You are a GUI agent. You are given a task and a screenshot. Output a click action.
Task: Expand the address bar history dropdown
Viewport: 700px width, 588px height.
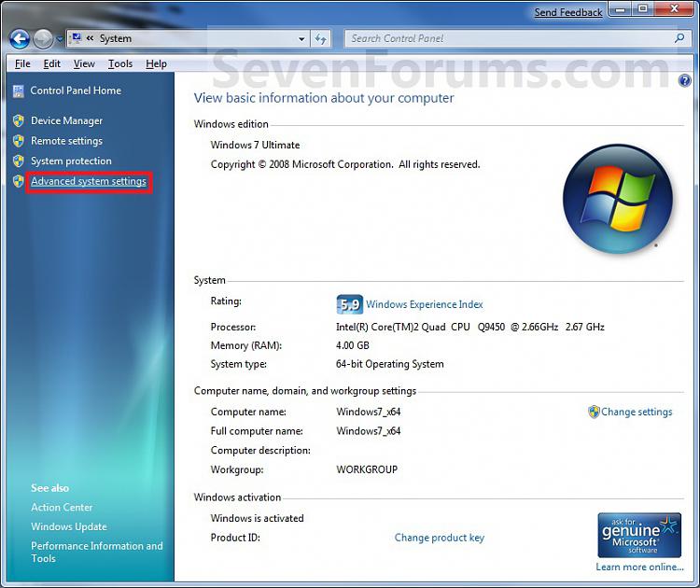(x=301, y=39)
